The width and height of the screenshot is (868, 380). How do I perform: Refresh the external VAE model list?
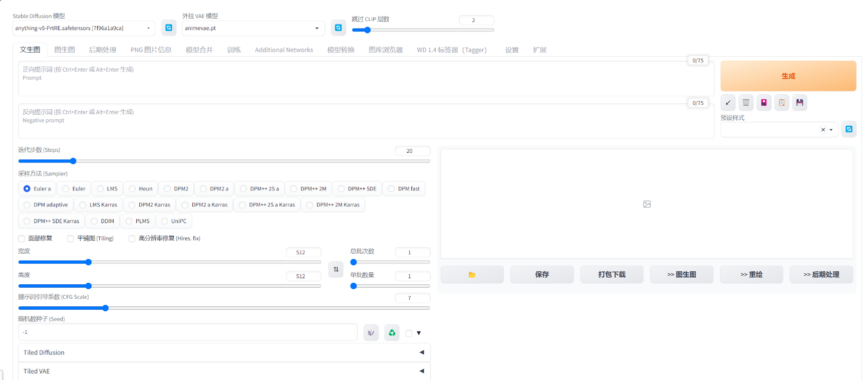point(339,28)
